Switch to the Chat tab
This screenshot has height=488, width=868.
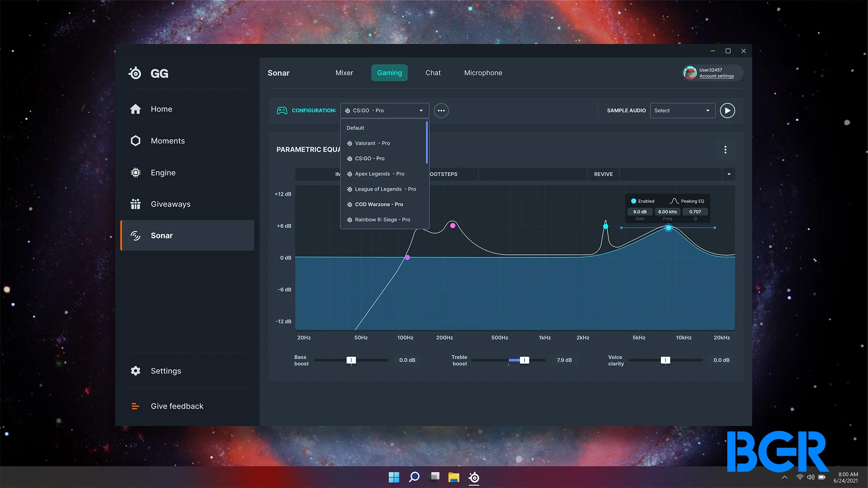pos(433,73)
